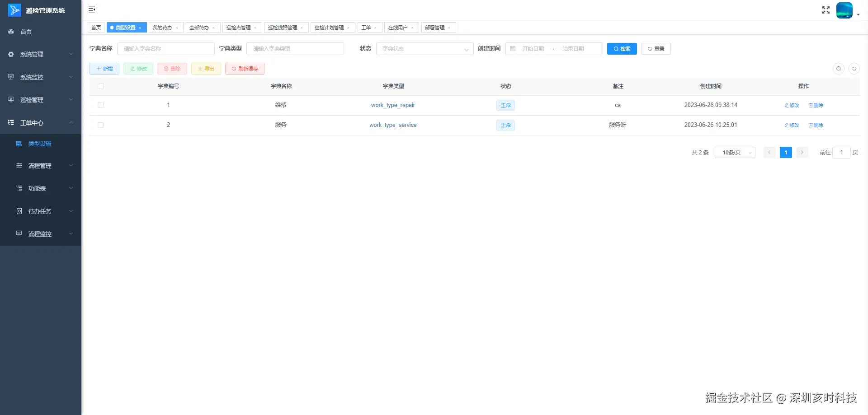Edit the 维修 row using 修改
The image size is (868, 415).
pyautogui.click(x=792, y=105)
